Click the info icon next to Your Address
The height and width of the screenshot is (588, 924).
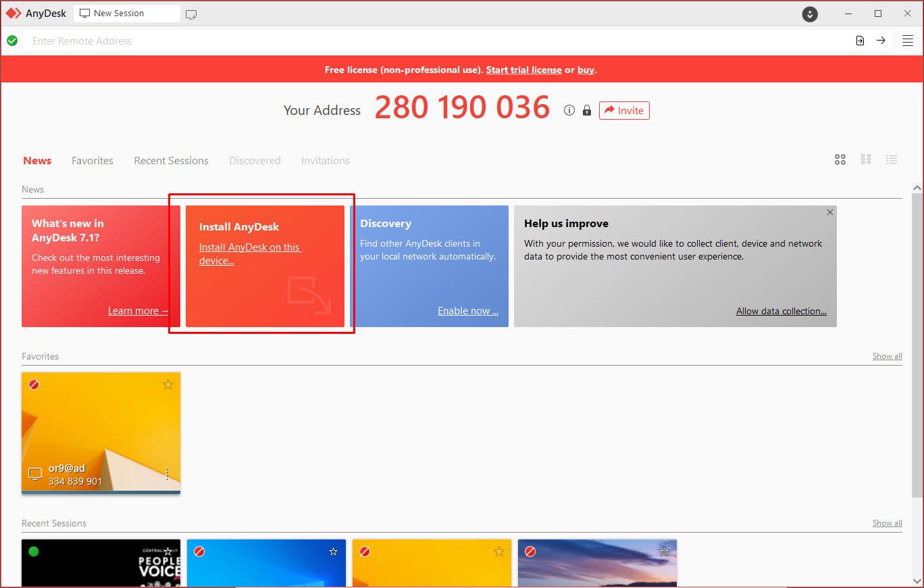pyautogui.click(x=569, y=110)
